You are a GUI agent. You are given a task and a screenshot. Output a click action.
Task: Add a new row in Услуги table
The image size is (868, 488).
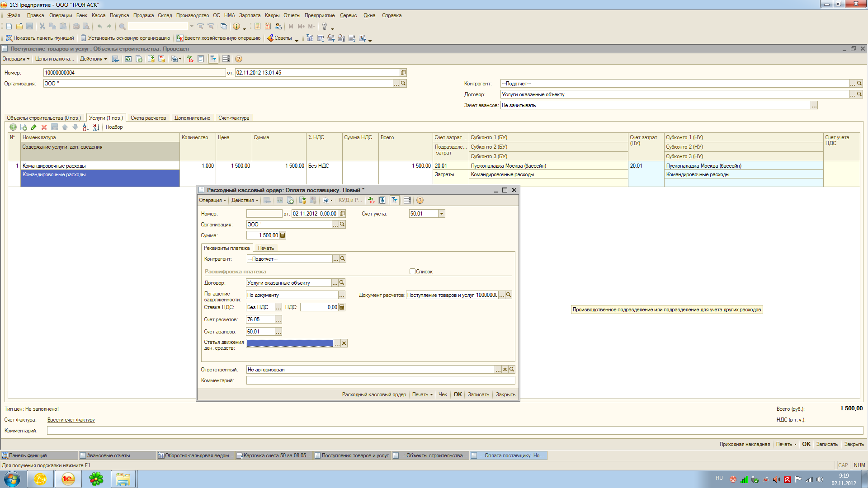[x=13, y=127]
